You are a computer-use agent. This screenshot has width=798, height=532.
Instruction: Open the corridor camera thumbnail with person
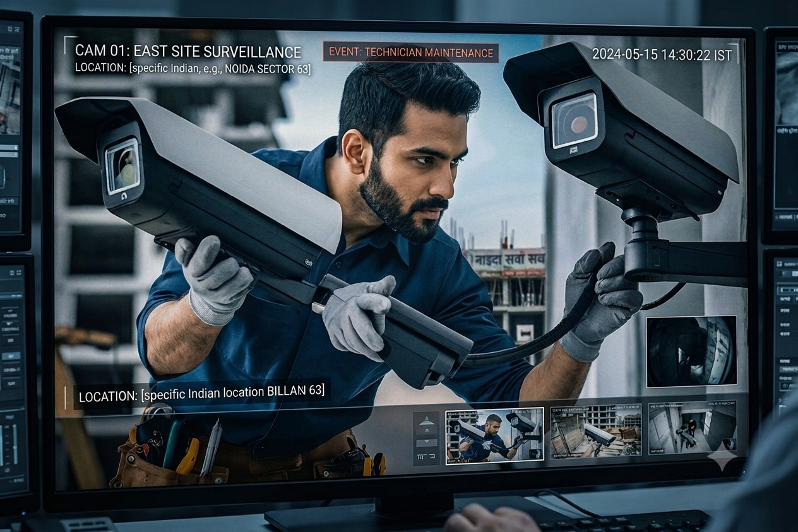pos(693,427)
